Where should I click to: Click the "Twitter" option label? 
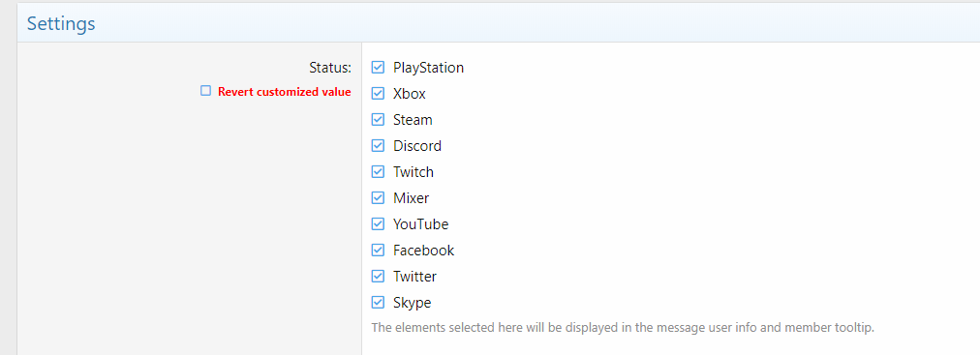[x=414, y=277]
